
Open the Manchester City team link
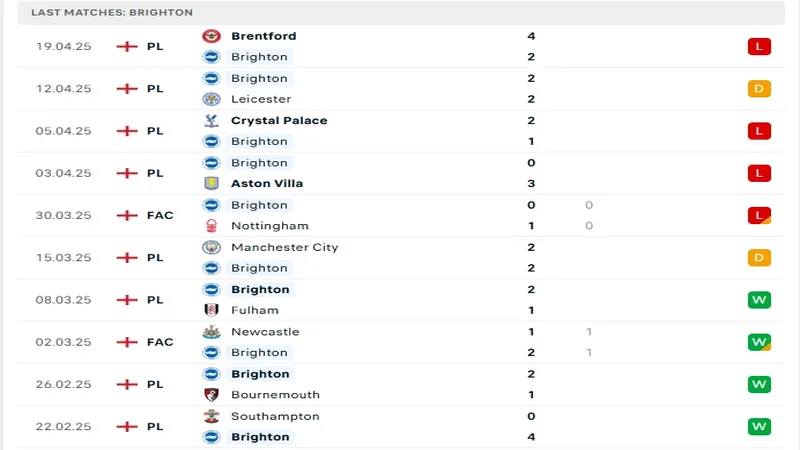(x=284, y=247)
